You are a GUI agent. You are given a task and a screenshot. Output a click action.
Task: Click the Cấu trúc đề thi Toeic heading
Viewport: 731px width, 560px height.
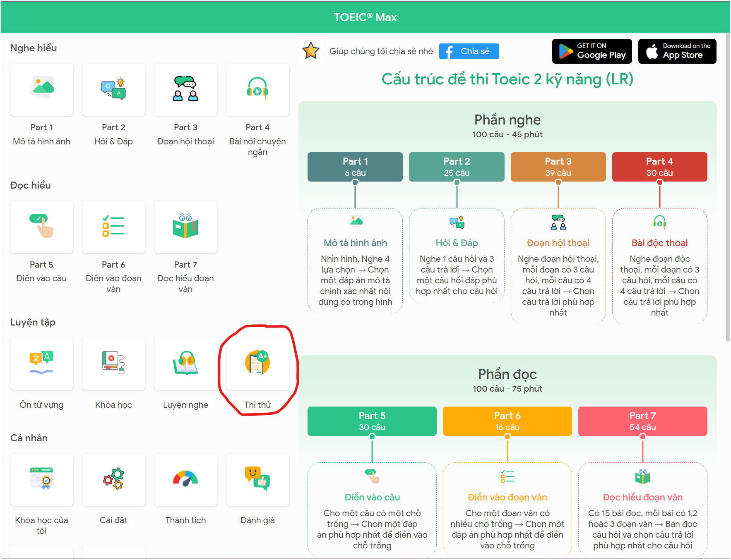[507, 79]
